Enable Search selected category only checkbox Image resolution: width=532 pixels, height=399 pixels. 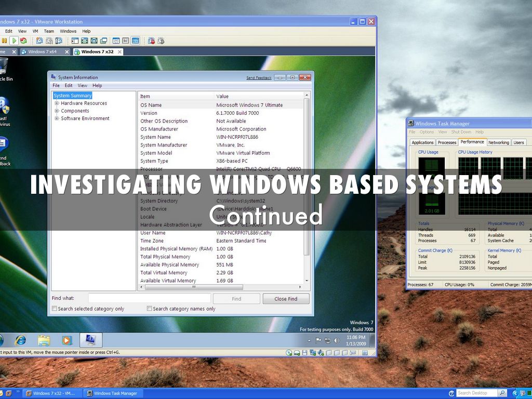(55, 309)
